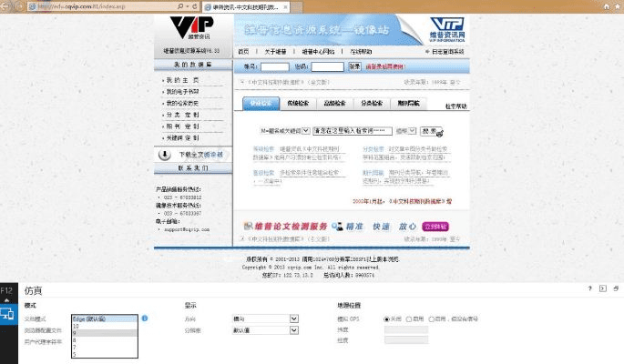This screenshot has width=624, height=364.
Task: Open IE favorites star icon
Action: pyautogui.click(x=618, y=6)
